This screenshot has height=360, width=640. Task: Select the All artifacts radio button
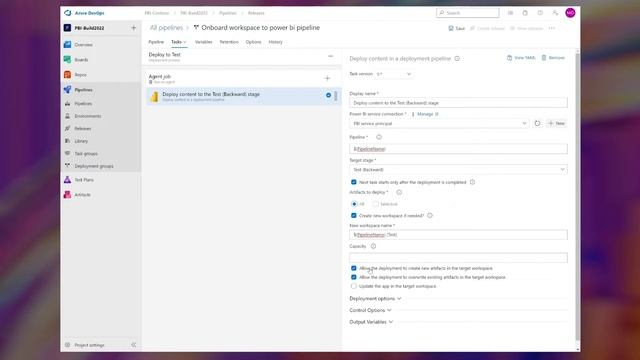click(x=354, y=204)
